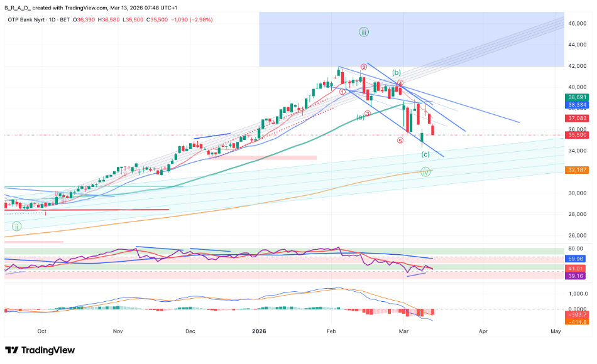This screenshot has width=597, height=364.
Task: Select the red circled 5 wave marker
Action: (x=400, y=141)
